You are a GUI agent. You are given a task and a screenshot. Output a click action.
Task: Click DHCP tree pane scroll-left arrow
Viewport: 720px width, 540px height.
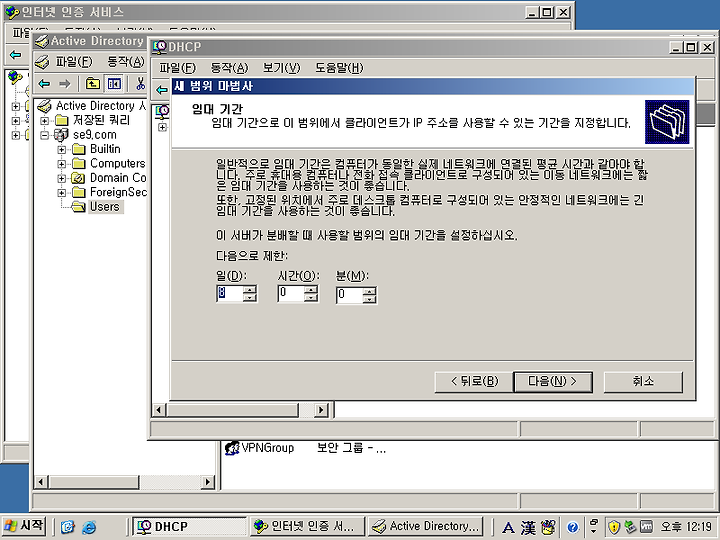tap(159, 410)
